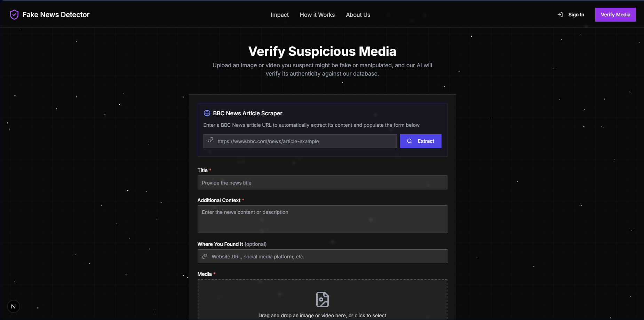Click the Sign In arrow icon
This screenshot has height=320, width=644.
coord(560,15)
